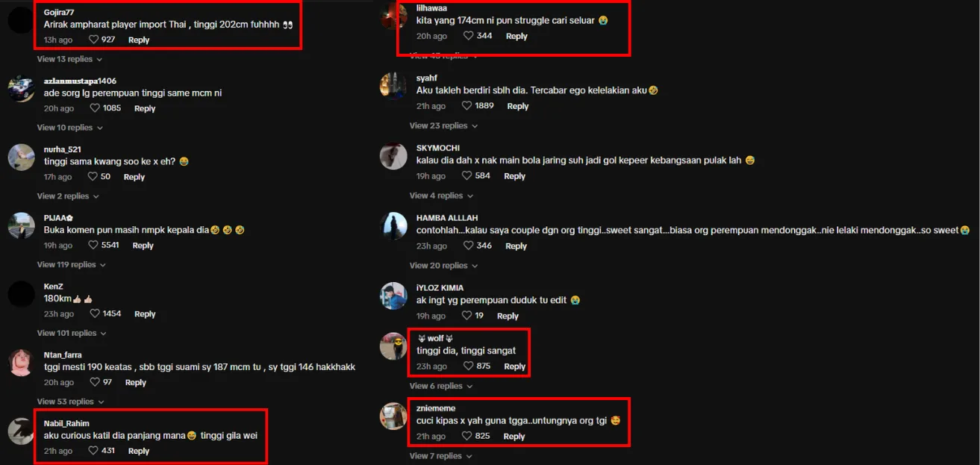Reply to iYLOZ KIMIA's comment
Image resolution: width=980 pixels, height=465 pixels.
click(508, 316)
